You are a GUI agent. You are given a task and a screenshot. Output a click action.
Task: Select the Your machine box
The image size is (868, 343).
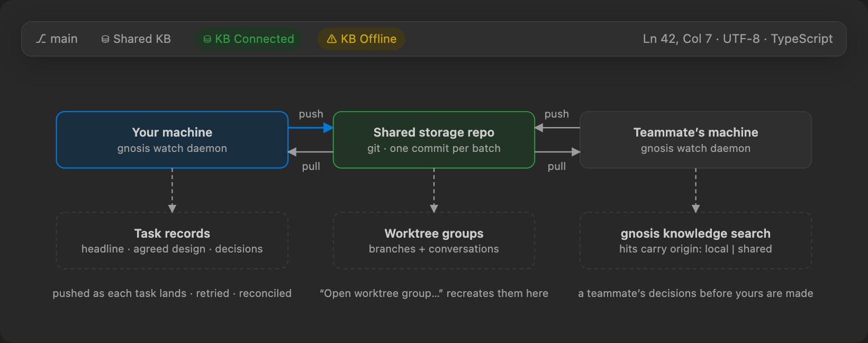(172, 140)
